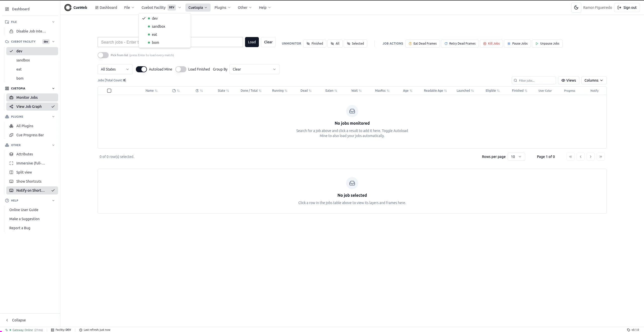Open the Group By Clear dropdown

pyautogui.click(x=255, y=69)
